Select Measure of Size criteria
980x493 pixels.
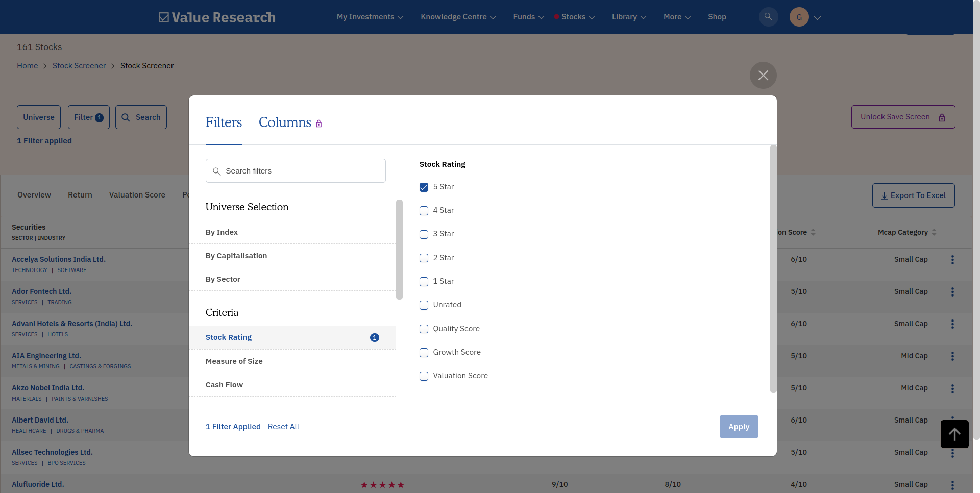coord(234,361)
